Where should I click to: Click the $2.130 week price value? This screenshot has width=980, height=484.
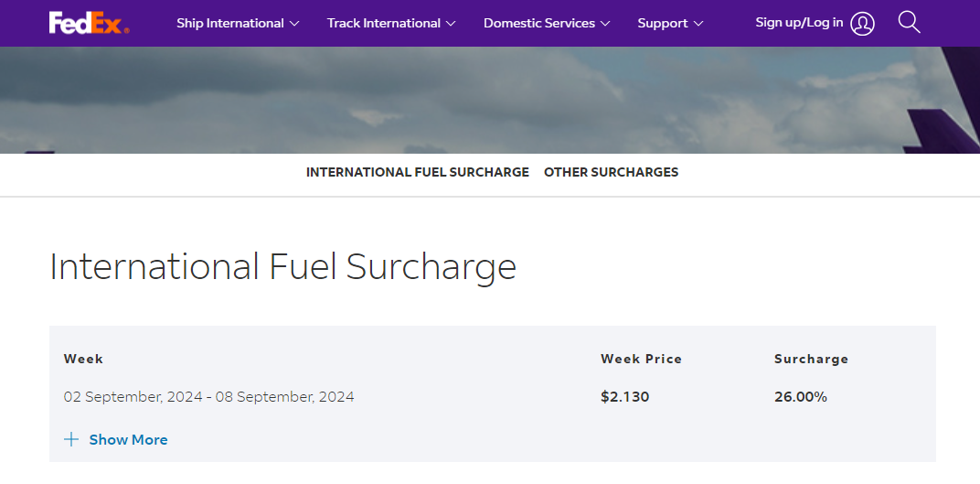[625, 396]
